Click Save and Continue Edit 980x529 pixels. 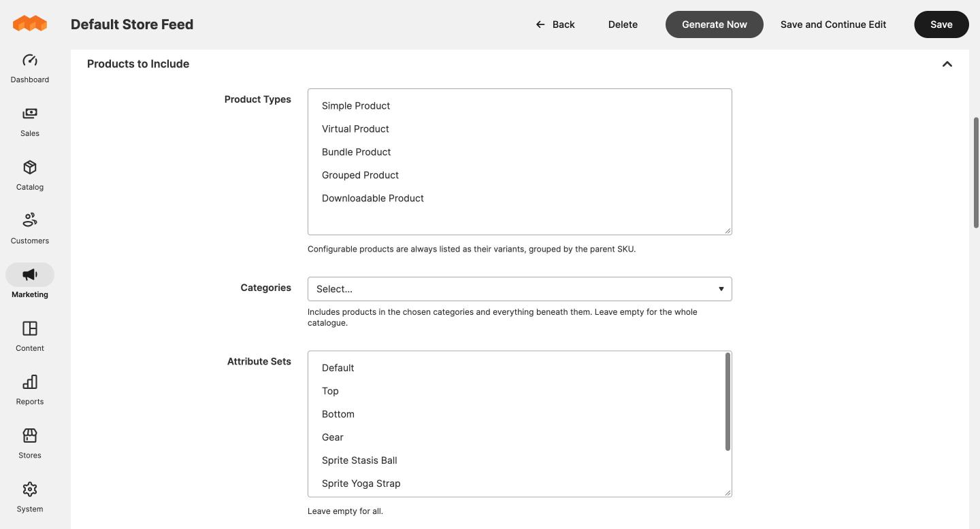click(833, 24)
